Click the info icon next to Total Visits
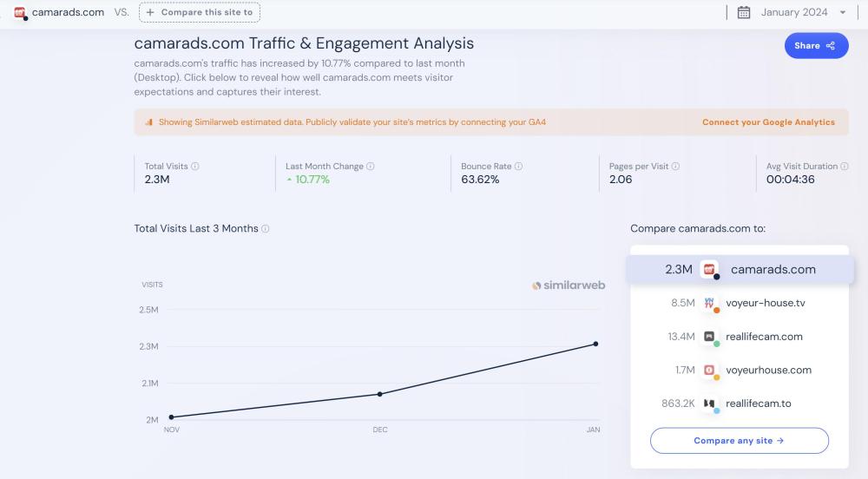The width and height of the screenshot is (868, 479). (195, 167)
